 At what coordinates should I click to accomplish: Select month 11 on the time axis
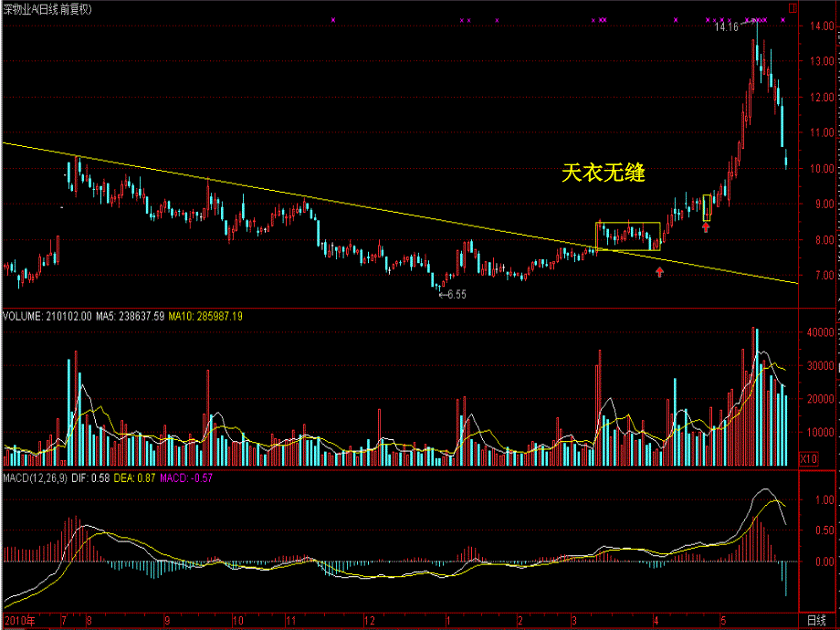[x=291, y=622]
